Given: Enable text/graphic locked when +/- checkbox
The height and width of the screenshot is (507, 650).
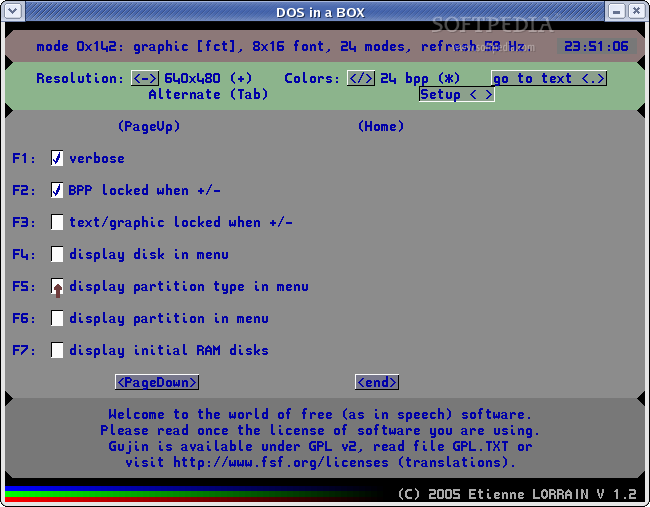Looking at the screenshot, I should click(57, 222).
